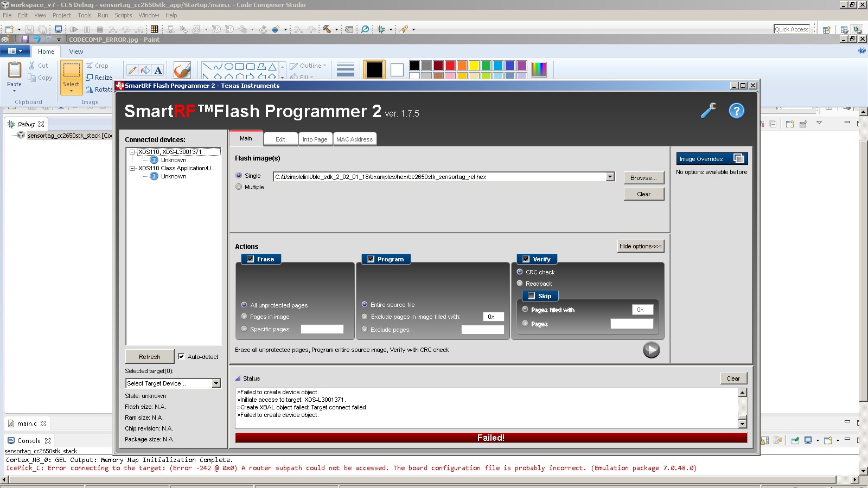Open the CCS debug launch dropdown arrow
The height and width of the screenshot is (488, 868).
[390, 30]
